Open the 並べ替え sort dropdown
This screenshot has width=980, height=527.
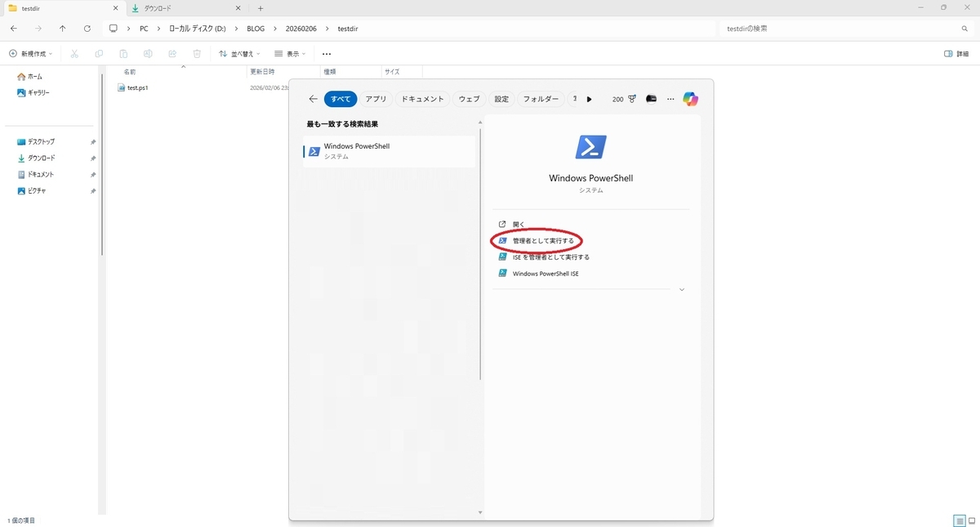point(240,54)
